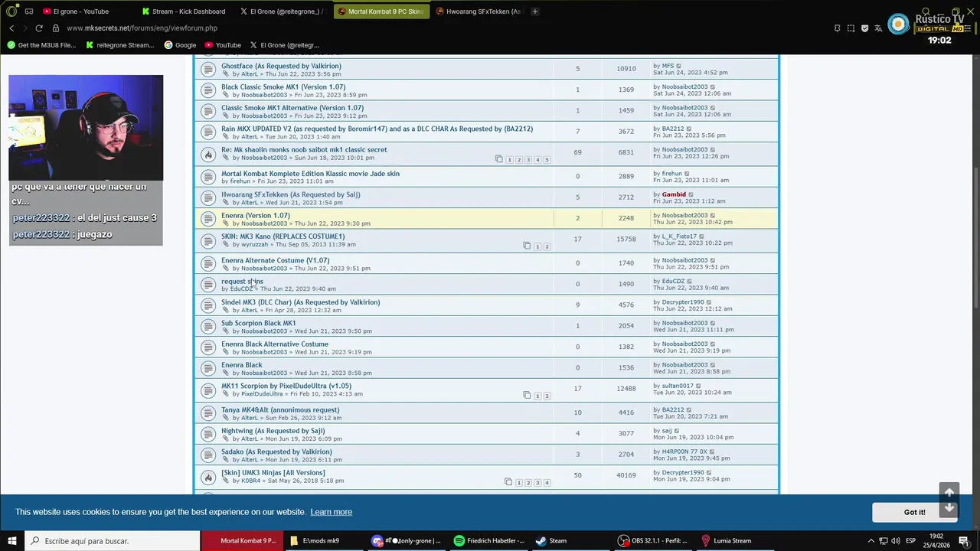980x551 pixels.
Task: Open Mortal Kombat Komplete Edition Klassic movie Jade skin
Action: pos(310,174)
